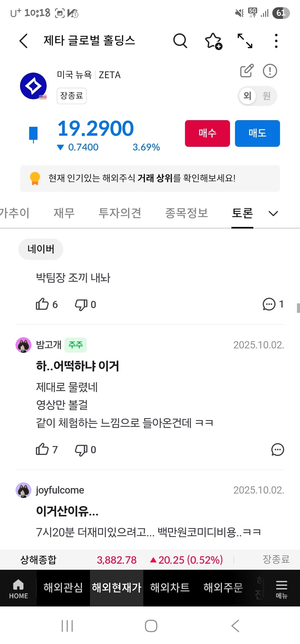Expand the tab list chevron beside 토론
The image size is (300, 644).
coord(273,213)
